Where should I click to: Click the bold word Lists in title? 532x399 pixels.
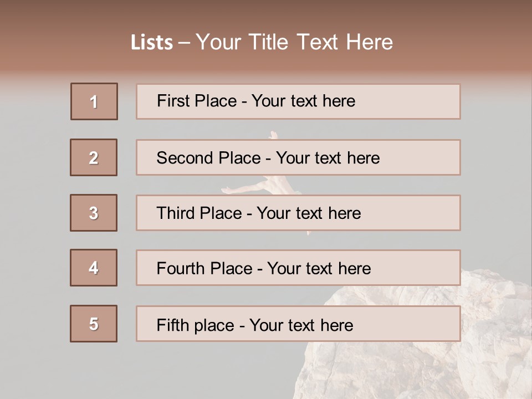[152, 43]
